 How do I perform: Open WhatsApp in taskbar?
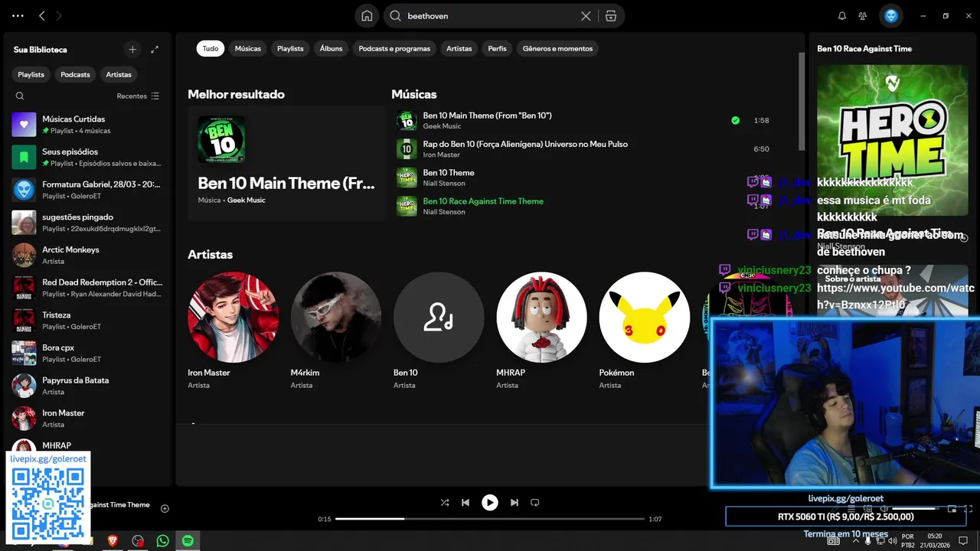coord(162,541)
